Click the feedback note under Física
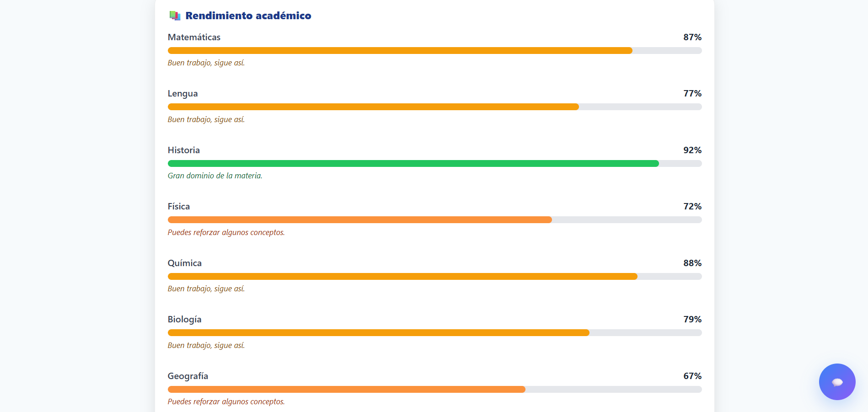The height and width of the screenshot is (412, 868). (226, 233)
